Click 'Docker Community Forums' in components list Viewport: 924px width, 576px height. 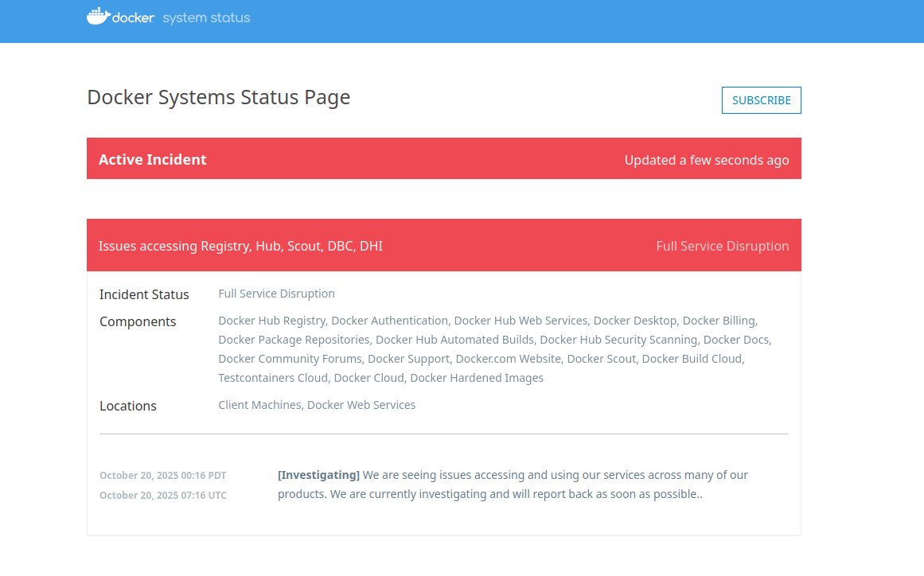click(290, 359)
